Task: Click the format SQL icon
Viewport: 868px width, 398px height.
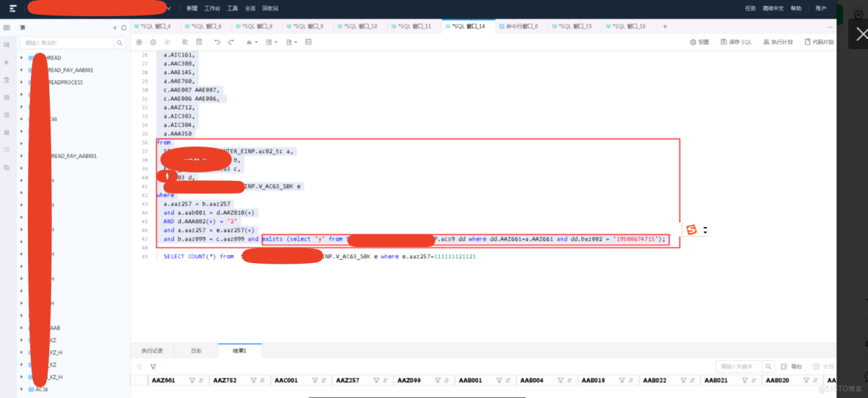Action: 185,42
